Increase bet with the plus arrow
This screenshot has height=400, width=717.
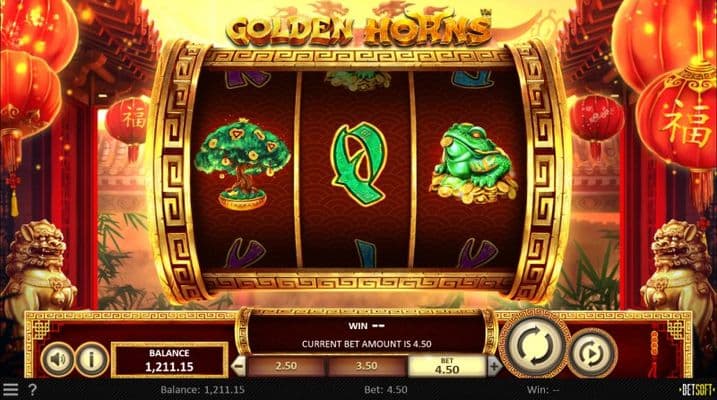click(494, 366)
